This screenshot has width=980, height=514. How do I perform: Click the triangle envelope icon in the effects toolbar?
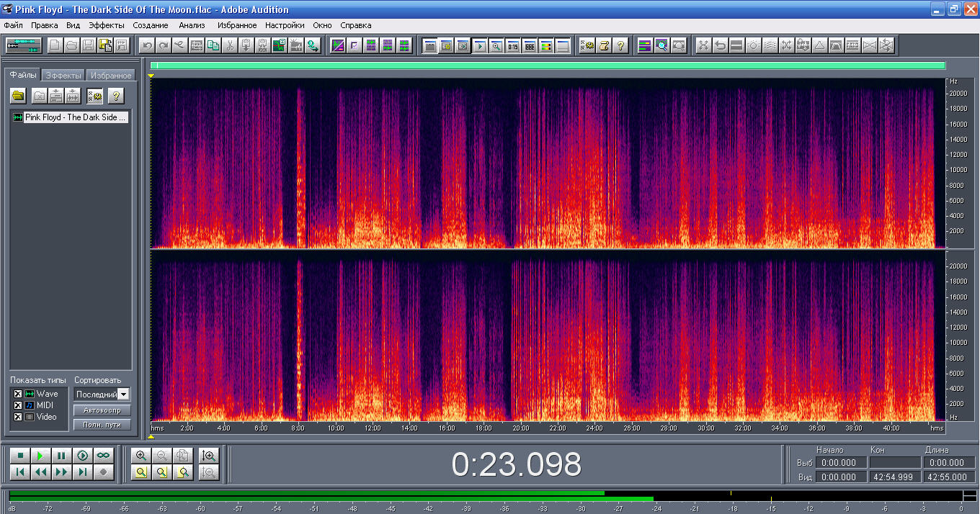pyautogui.click(x=819, y=45)
